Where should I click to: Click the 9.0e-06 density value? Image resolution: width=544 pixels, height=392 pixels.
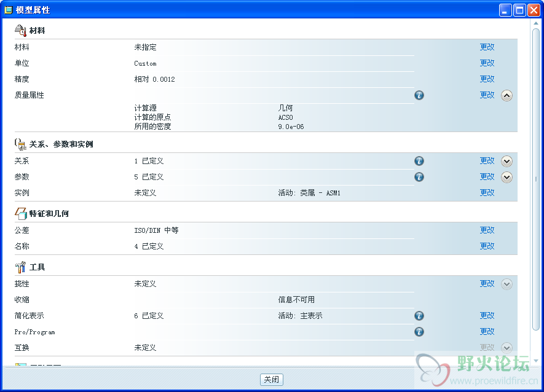(291, 127)
